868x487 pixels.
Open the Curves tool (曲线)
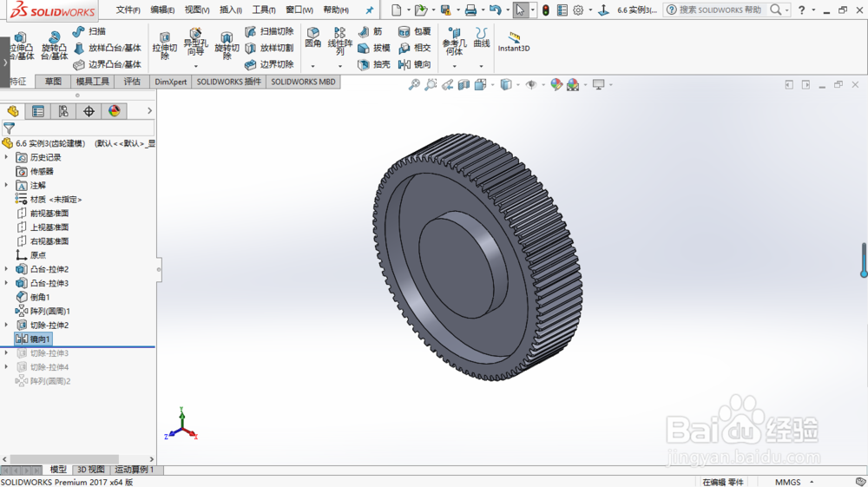pyautogui.click(x=482, y=37)
